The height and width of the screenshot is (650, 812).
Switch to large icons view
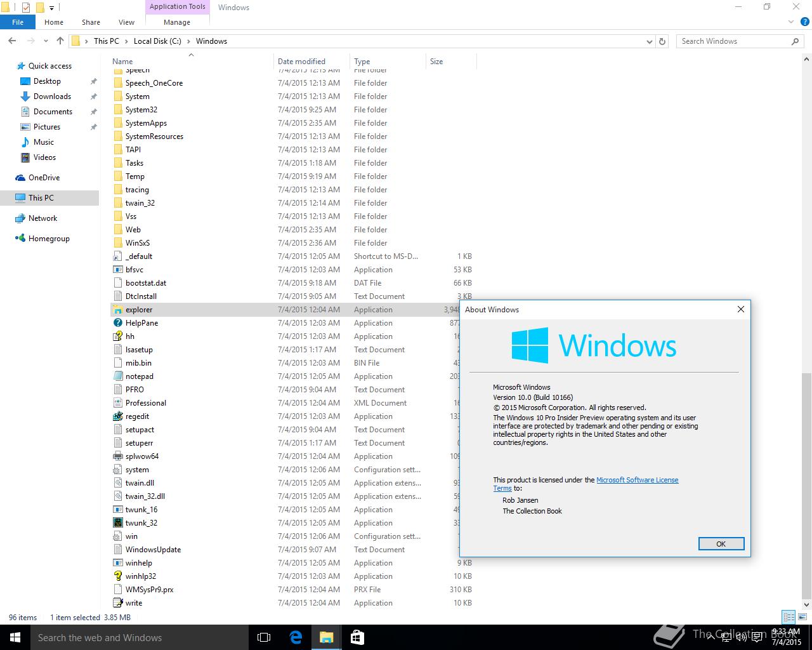tap(802, 617)
